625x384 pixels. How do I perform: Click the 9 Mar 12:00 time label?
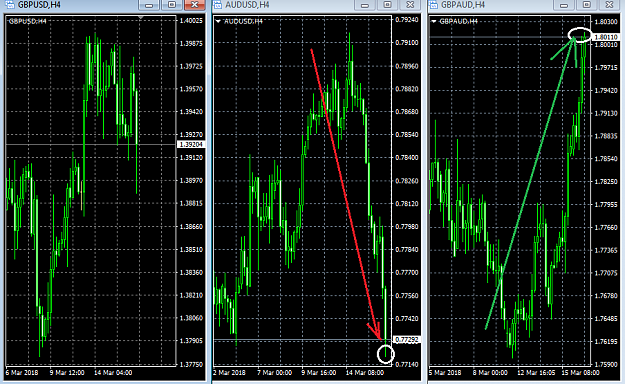[x=67, y=373]
